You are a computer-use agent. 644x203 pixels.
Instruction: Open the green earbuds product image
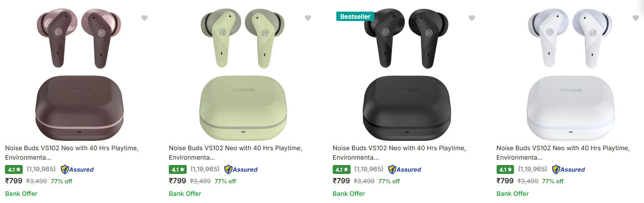(243, 72)
